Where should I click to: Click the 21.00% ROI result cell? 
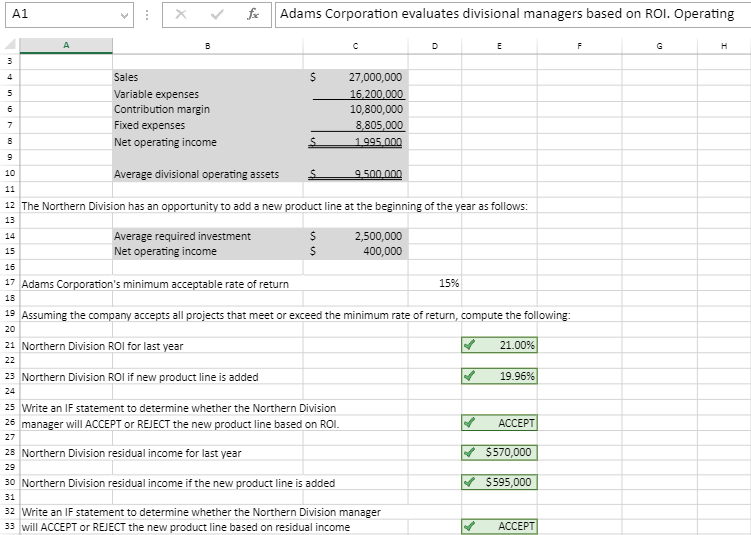[499, 345]
